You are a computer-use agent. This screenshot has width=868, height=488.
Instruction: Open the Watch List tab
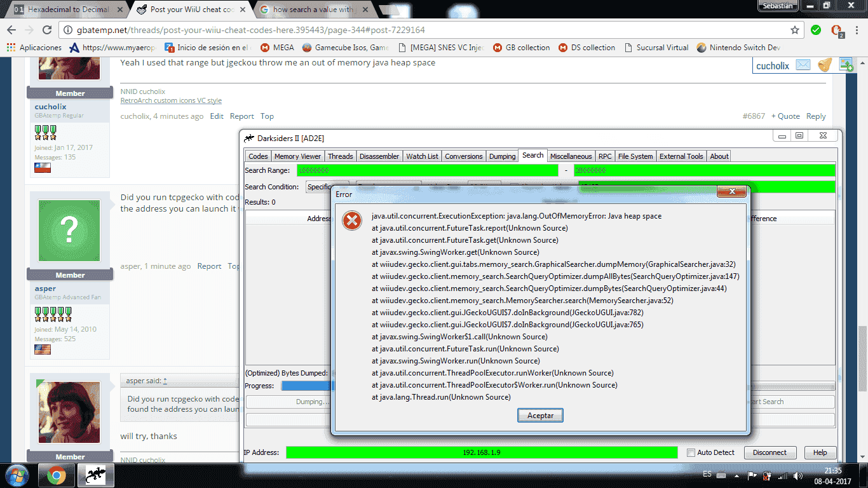coord(422,156)
